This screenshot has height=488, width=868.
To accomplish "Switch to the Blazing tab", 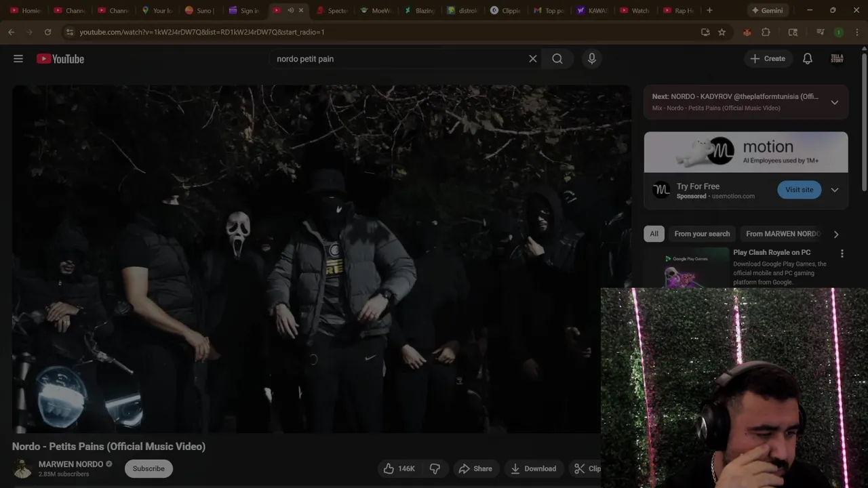I will 420,10.
